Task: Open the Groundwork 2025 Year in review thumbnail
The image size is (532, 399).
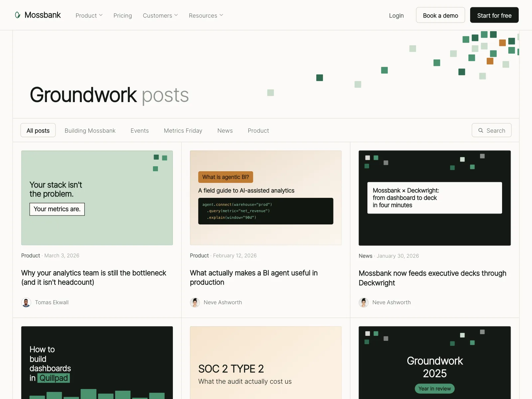Action: click(x=435, y=362)
